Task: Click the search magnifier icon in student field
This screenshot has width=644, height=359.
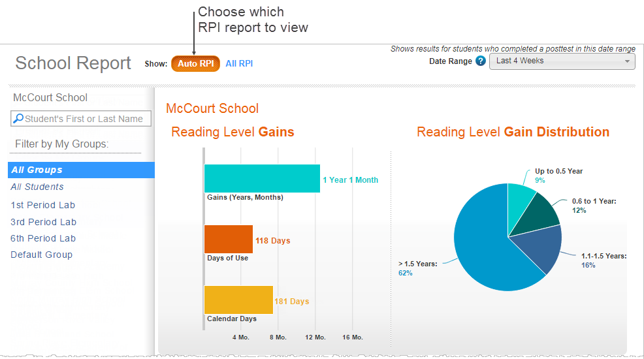Action: tap(18, 119)
